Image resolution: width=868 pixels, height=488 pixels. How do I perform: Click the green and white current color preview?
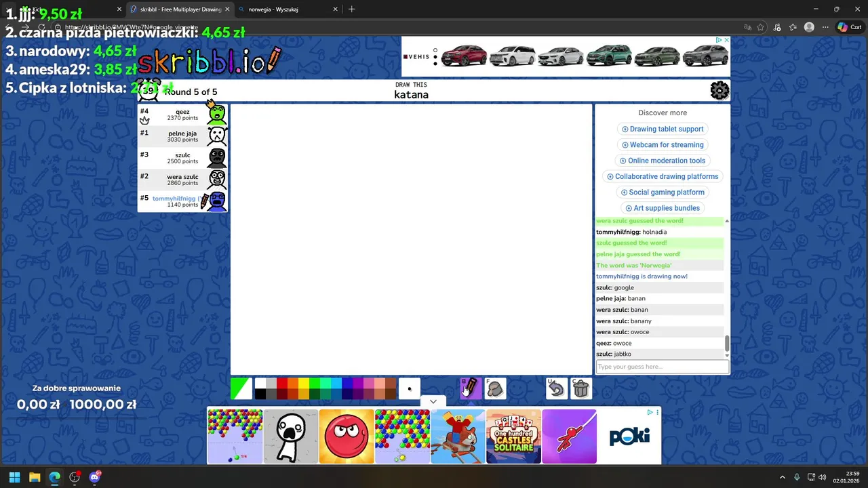coord(241,388)
